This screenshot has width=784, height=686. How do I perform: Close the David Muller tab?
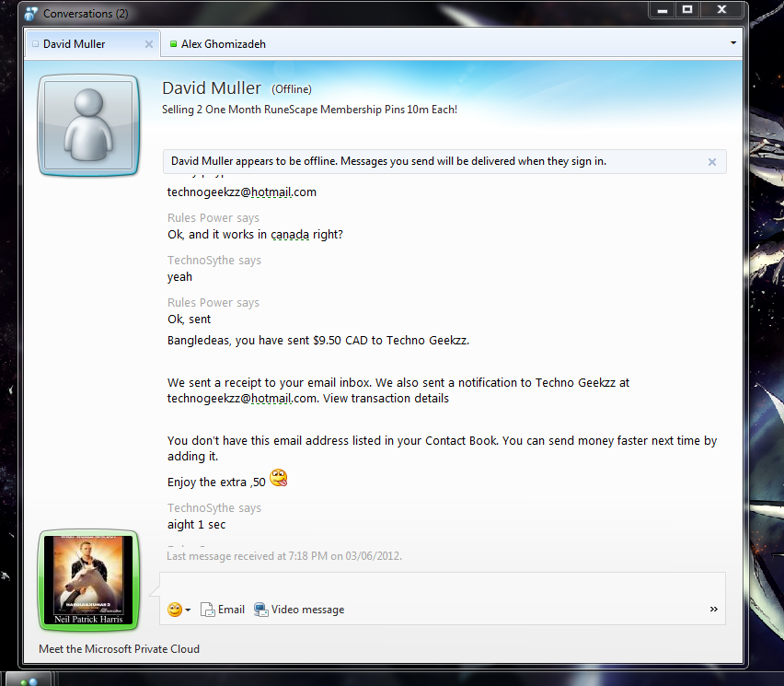coord(148,44)
